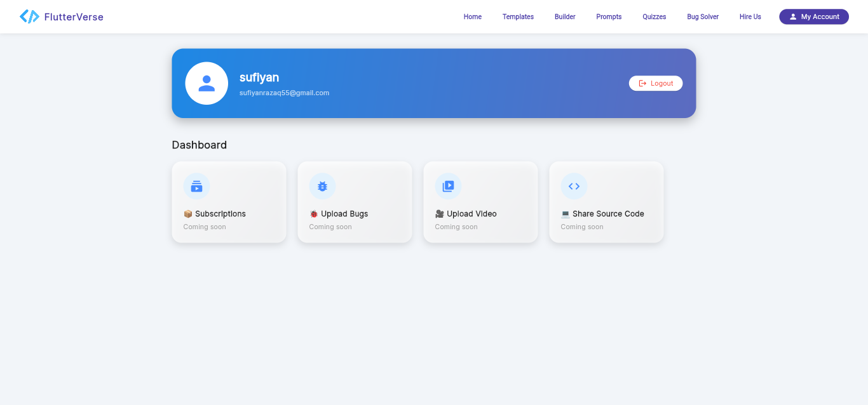The width and height of the screenshot is (868, 405).
Task: Open My Account
Action: point(814,17)
